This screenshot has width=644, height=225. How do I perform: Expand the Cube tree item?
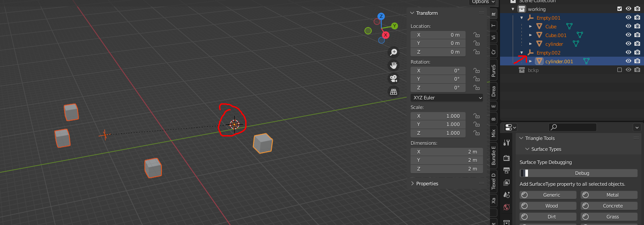pos(531,26)
